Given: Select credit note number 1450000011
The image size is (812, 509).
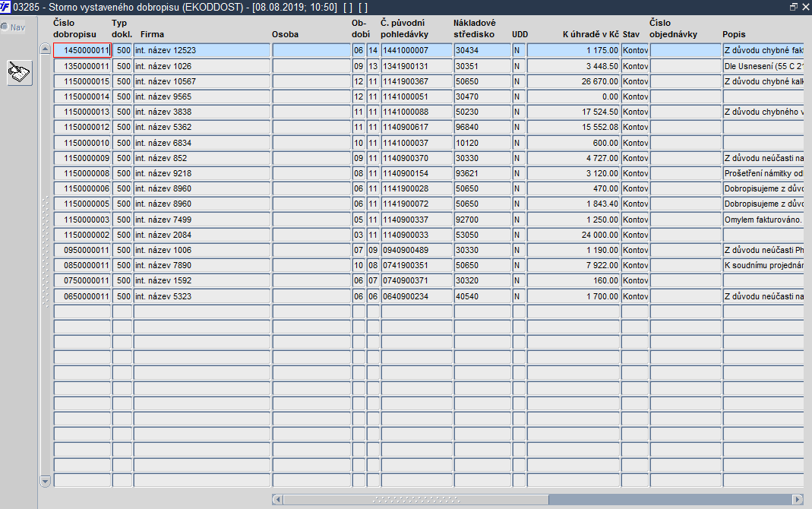Looking at the screenshot, I should pos(82,50).
